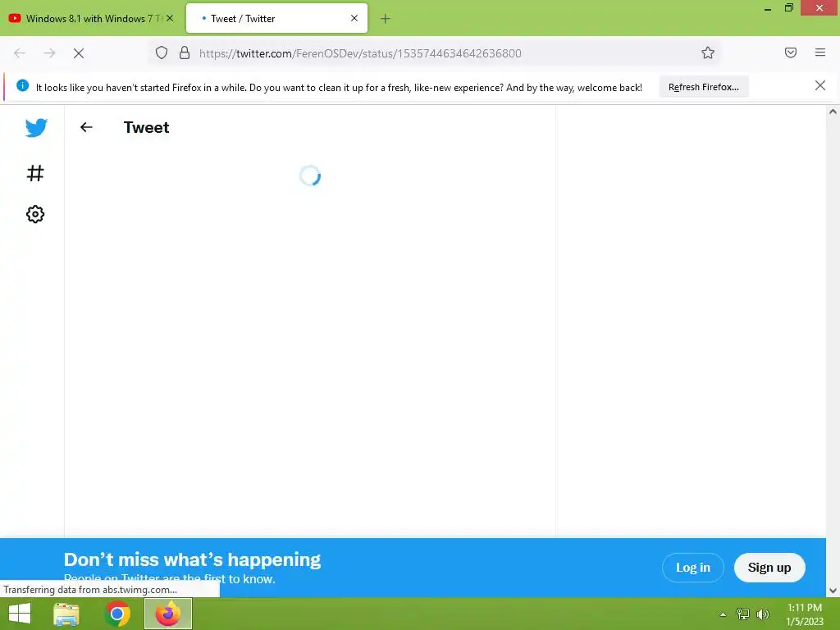Save page to Pocket
Image resolution: width=840 pixels, height=630 pixels.
pyautogui.click(x=791, y=52)
